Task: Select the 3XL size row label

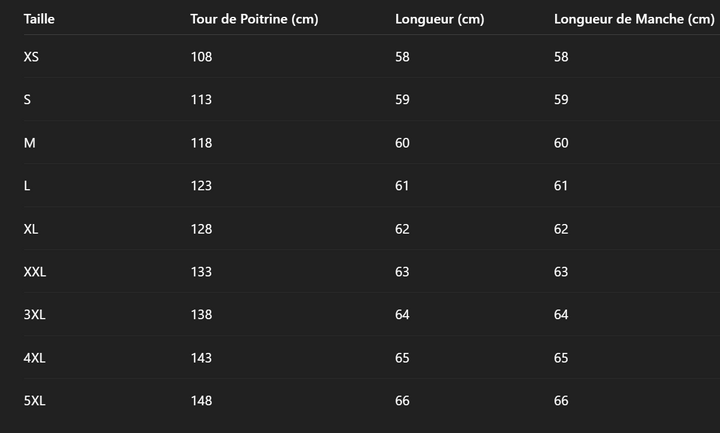Action: pyautogui.click(x=35, y=315)
